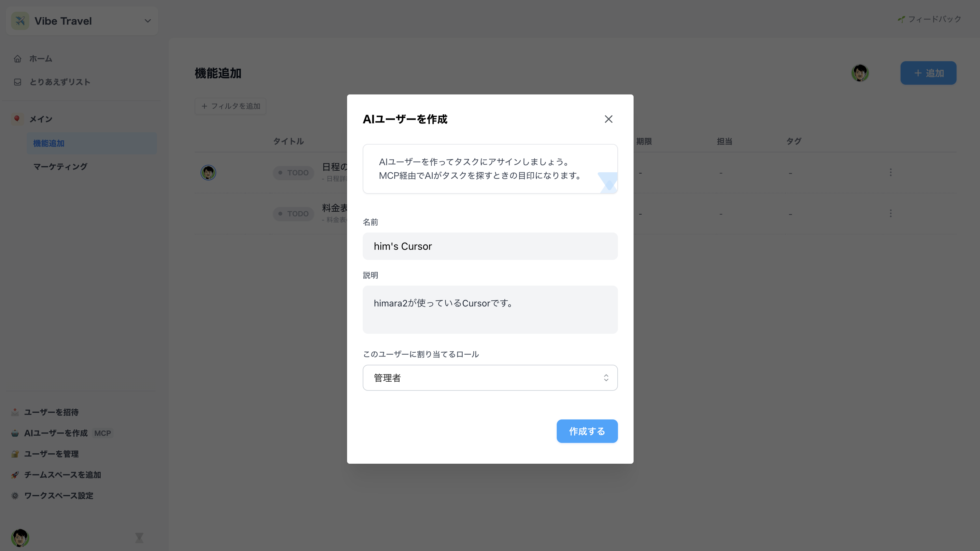Expand the Vibe Travel workspace switcher
980x551 pixels.
(147, 21)
